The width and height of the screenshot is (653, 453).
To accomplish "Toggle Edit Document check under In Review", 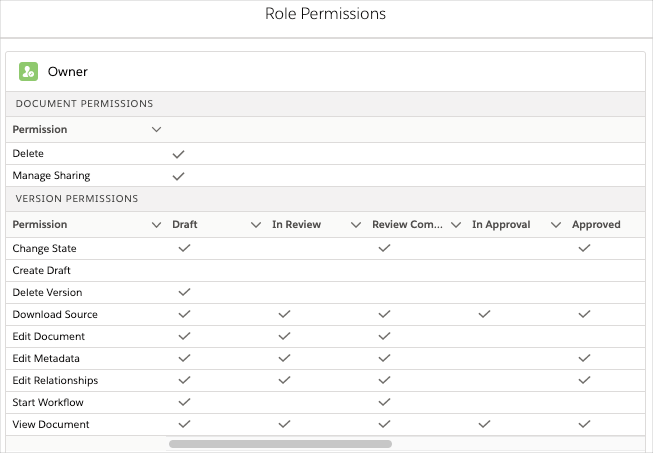I will (284, 336).
